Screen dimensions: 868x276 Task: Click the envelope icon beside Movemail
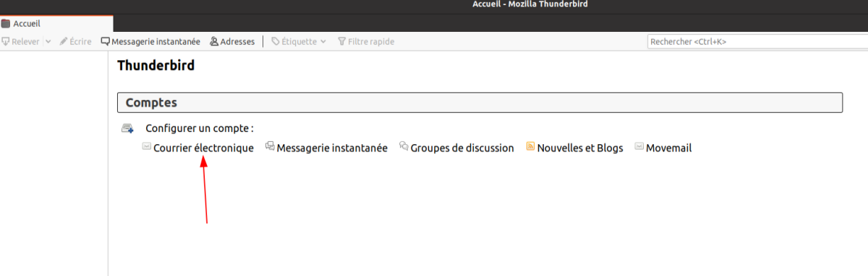(639, 146)
